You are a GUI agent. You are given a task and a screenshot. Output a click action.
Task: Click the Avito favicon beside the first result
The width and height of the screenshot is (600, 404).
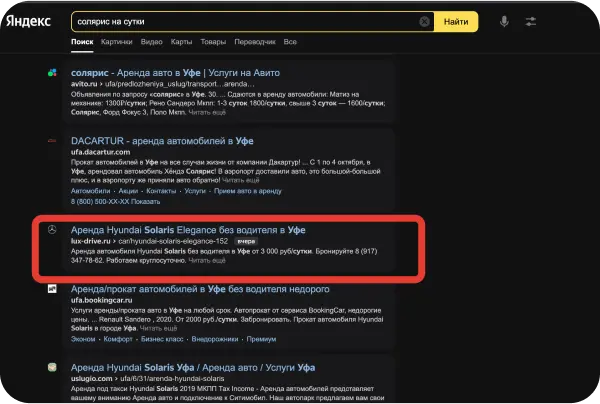[x=52, y=72]
